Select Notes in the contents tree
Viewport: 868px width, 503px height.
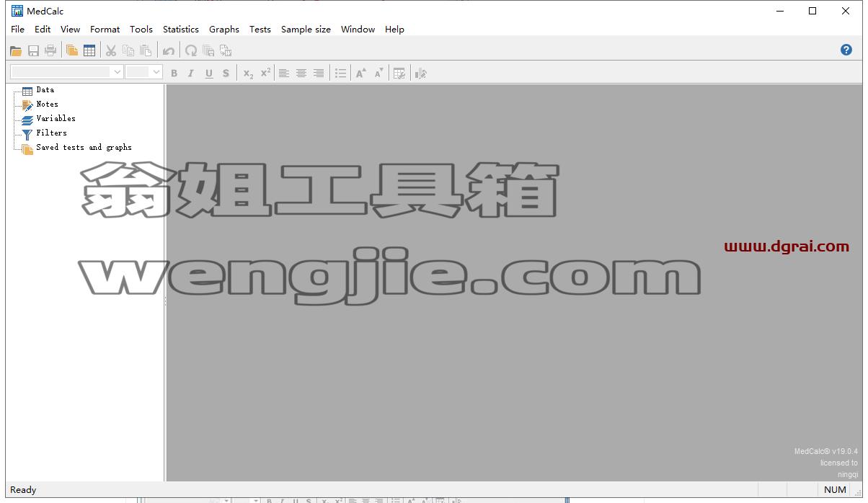[48, 104]
